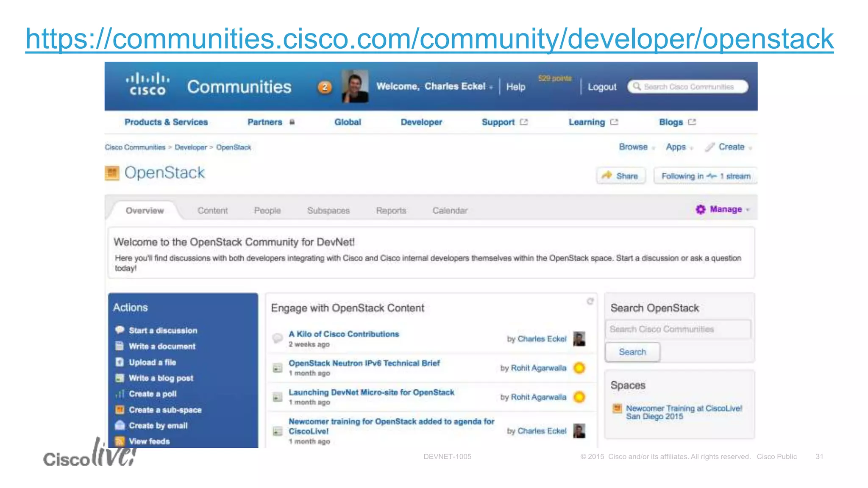Click the magnifier icon in the header search box
The image size is (868, 488).
pos(637,86)
